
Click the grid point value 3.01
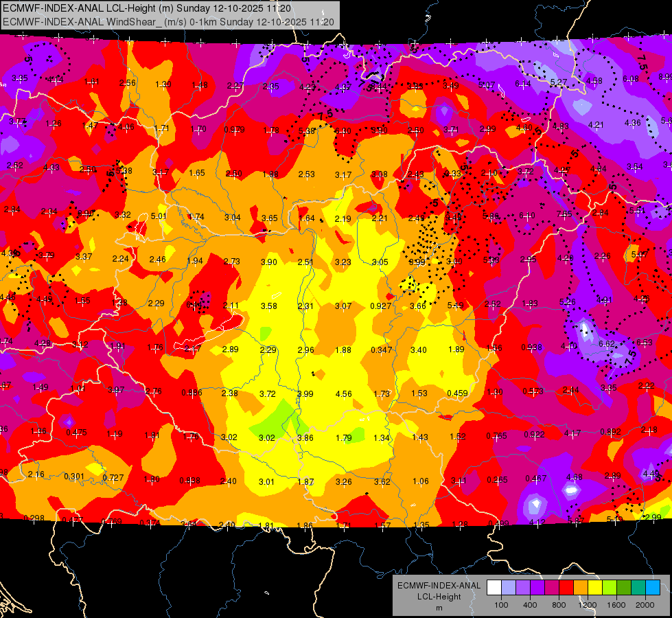pos(266,481)
